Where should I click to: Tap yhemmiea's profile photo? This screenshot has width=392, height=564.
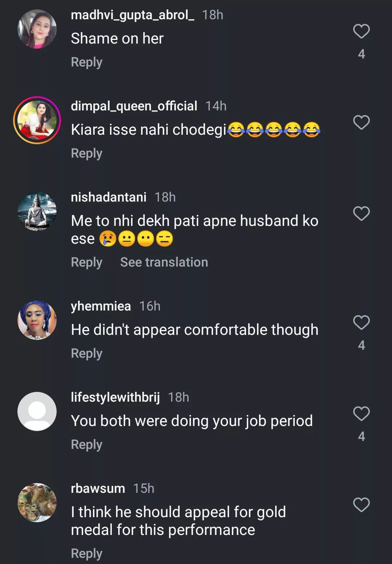tap(37, 320)
